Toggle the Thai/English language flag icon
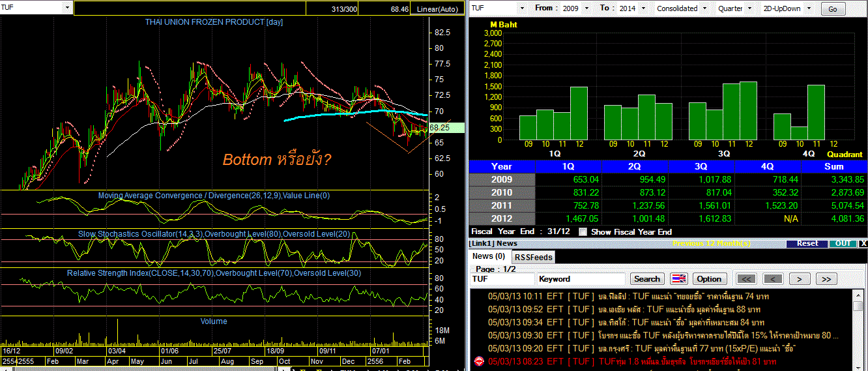 point(678,278)
